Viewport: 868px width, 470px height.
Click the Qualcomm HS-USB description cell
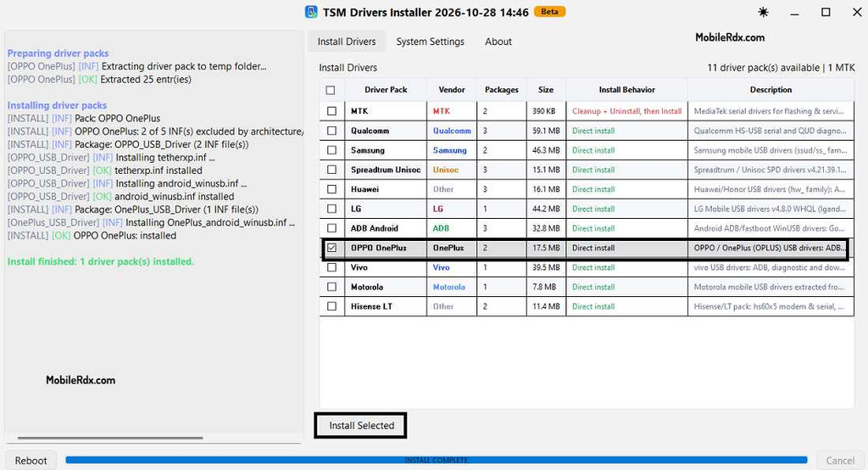770,131
